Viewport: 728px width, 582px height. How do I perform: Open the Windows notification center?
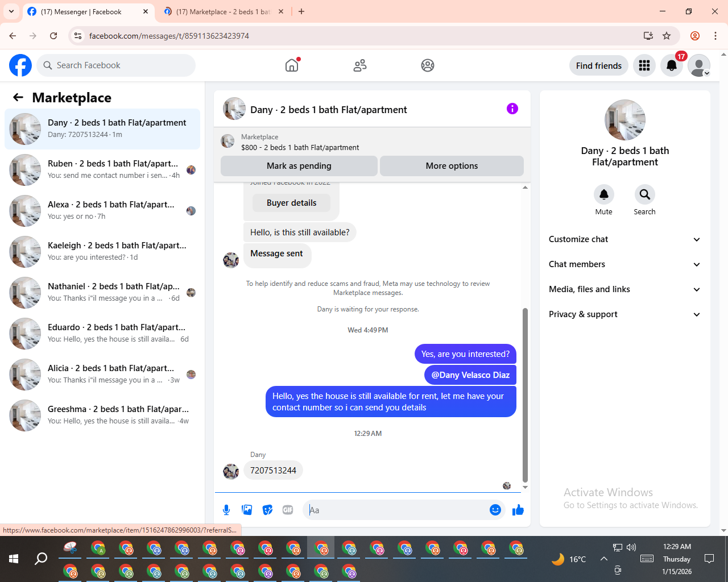[x=709, y=559]
